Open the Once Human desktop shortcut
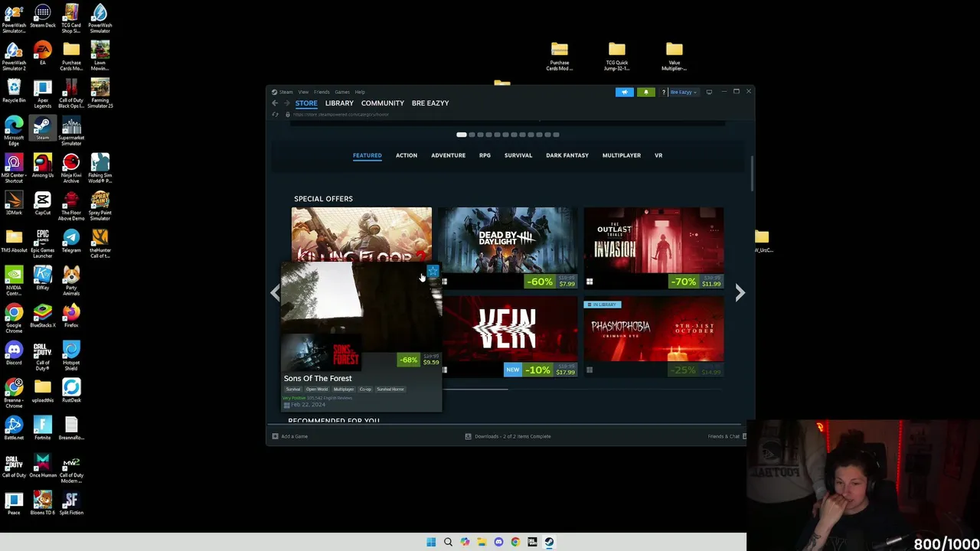This screenshot has height=551, width=980. click(42, 466)
